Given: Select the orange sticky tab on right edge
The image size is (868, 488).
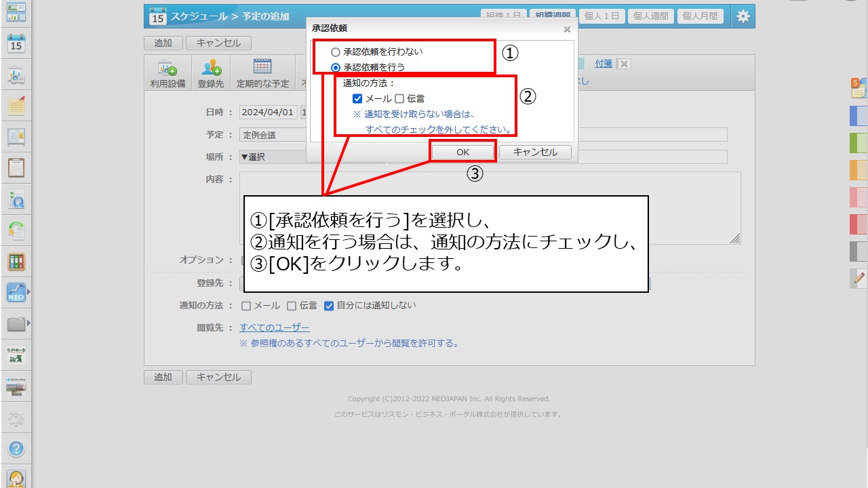Looking at the screenshot, I should coord(859,170).
